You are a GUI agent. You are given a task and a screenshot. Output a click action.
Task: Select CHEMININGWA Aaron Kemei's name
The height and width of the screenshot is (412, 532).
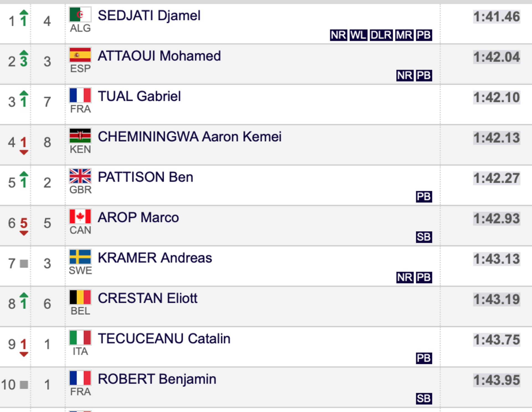[190, 137]
